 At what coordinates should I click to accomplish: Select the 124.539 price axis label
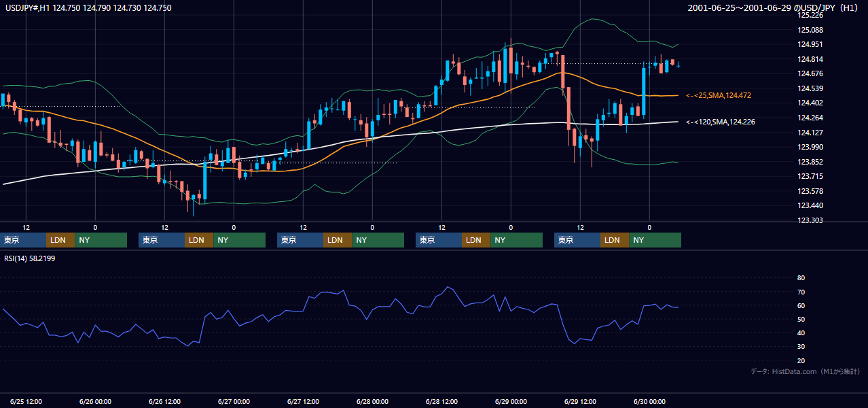click(x=811, y=88)
